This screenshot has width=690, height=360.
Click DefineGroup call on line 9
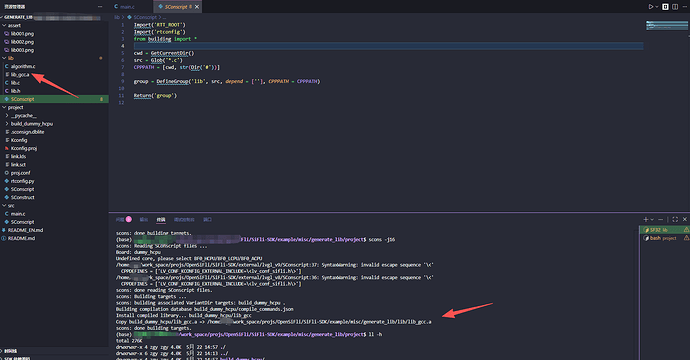pyautogui.click(x=238, y=81)
